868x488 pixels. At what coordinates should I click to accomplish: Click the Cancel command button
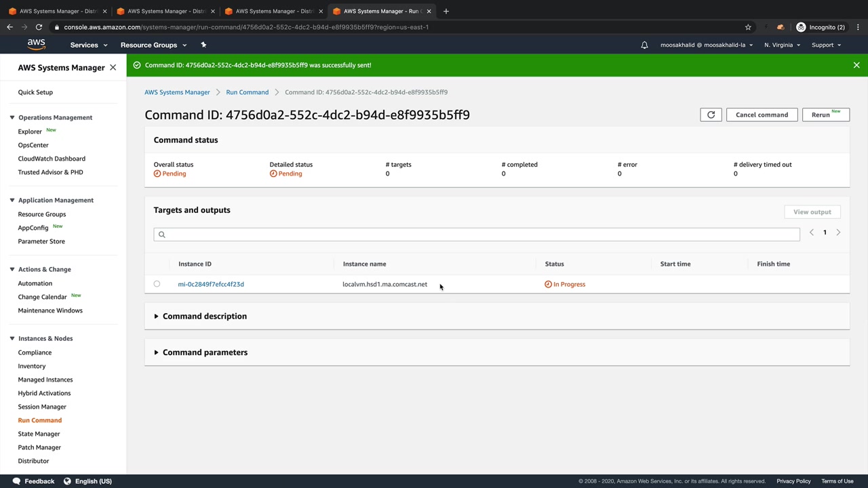pyautogui.click(x=762, y=115)
